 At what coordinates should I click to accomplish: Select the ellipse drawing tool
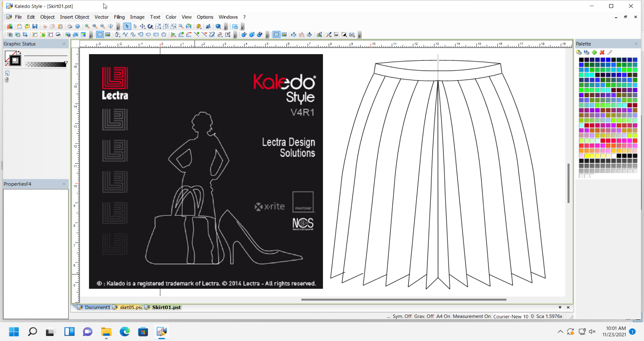148,35
